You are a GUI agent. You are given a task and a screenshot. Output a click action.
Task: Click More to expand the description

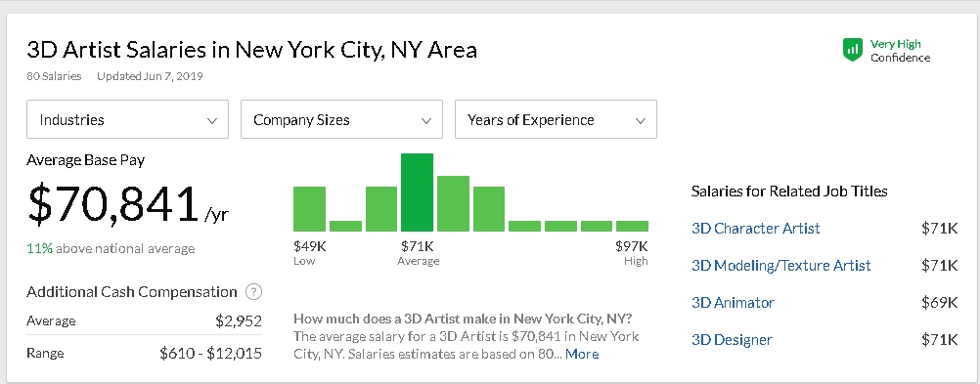(x=582, y=354)
